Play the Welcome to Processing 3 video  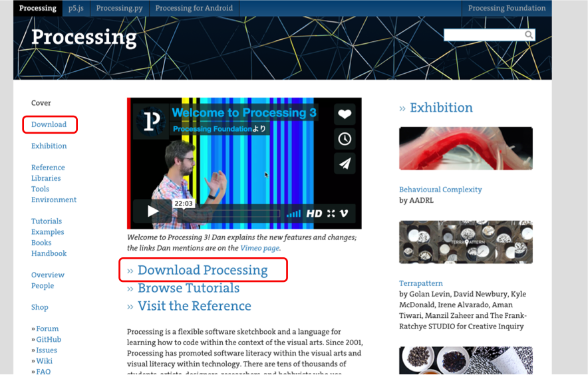(152, 211)
